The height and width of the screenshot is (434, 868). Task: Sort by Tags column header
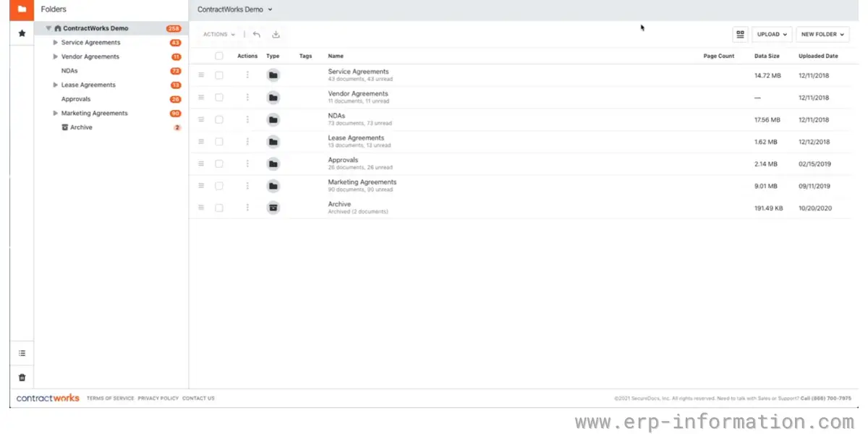click(x=305, y=56)
